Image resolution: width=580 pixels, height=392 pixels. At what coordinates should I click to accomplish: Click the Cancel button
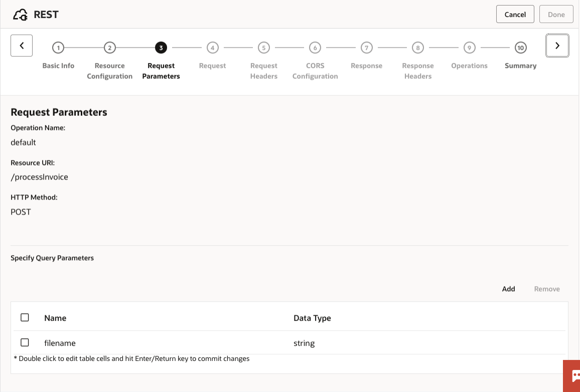(x=515, y=15)
